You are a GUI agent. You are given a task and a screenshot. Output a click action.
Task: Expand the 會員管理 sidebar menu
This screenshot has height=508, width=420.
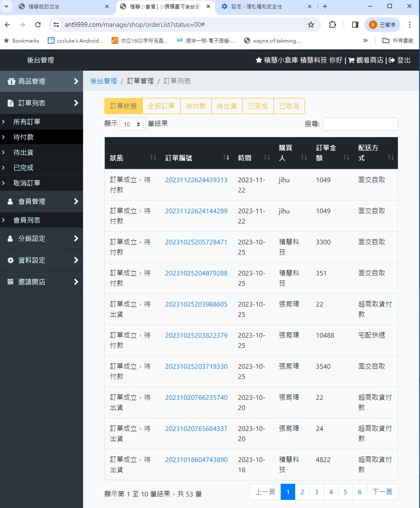click(x=41, y=201)
